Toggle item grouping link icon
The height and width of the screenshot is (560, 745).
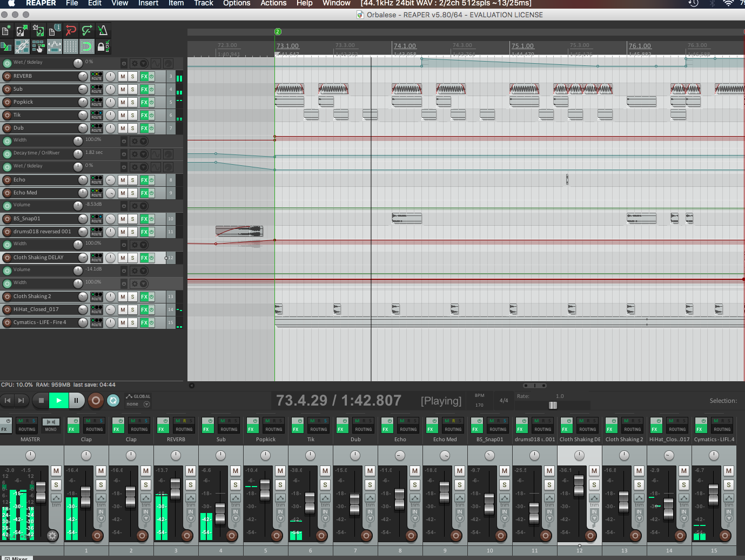tap(22, 46)
